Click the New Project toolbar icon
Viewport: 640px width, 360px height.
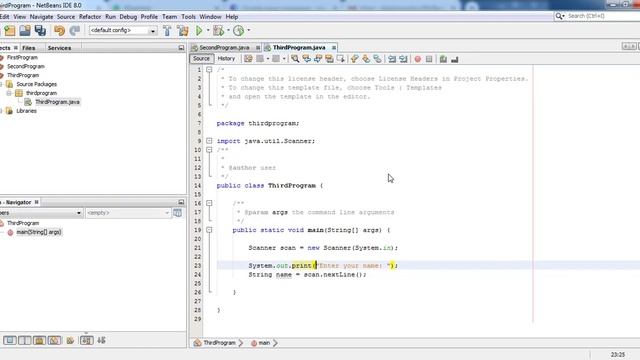click(x=9, y=31)
